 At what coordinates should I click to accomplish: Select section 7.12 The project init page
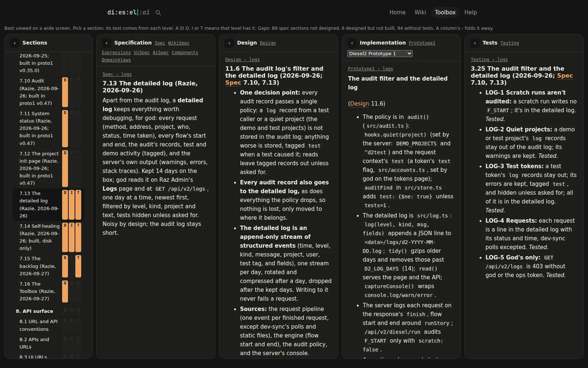pyautogui.click(x=39, y=168)
